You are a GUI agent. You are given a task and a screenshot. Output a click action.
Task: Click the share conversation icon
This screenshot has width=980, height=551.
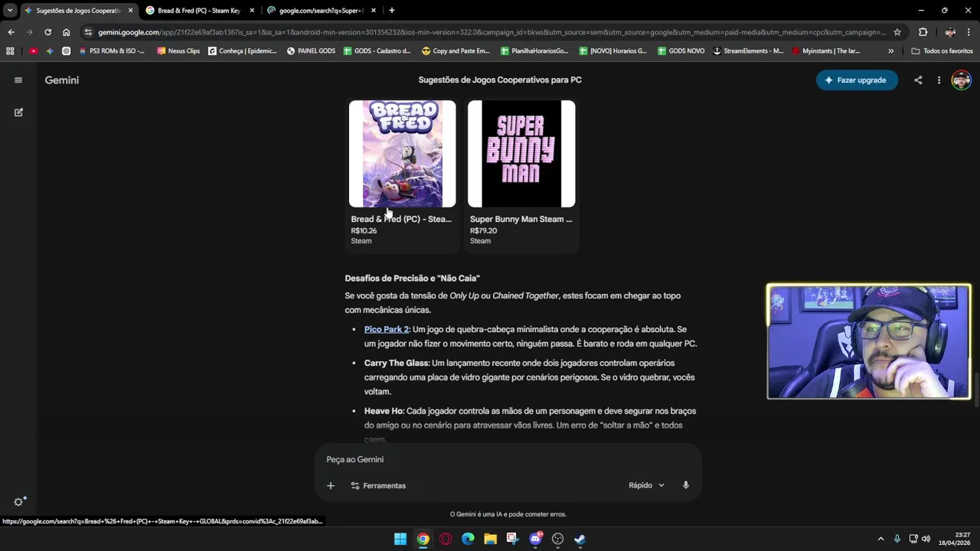coord(918,80)
